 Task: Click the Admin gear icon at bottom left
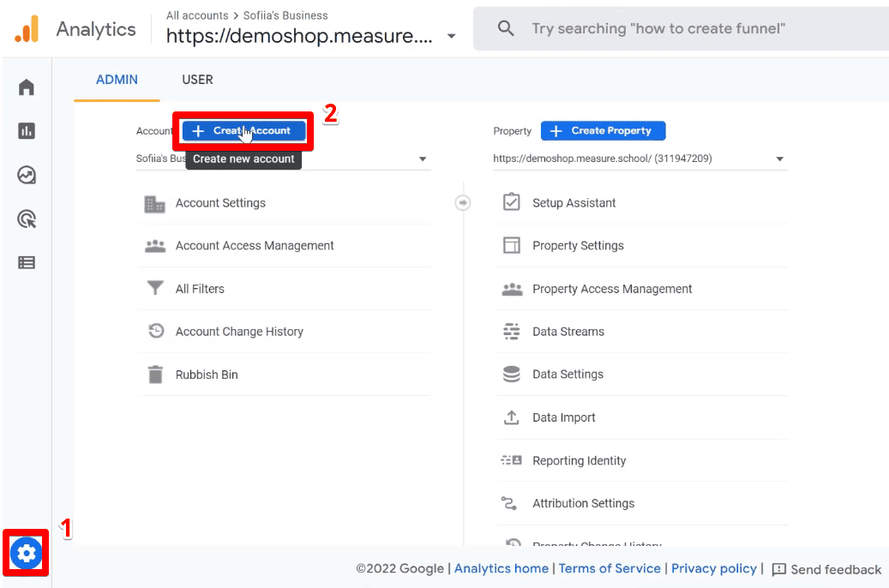point(25,553)
